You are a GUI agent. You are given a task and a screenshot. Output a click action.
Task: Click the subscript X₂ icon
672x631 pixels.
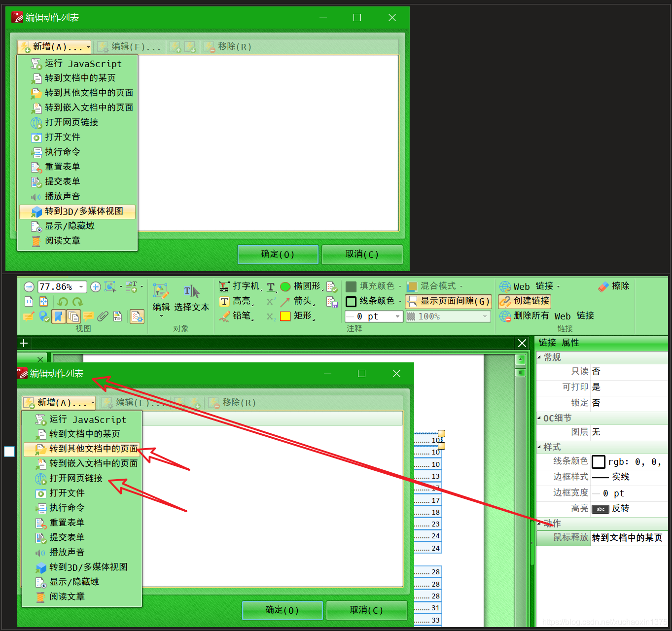pyautogui.click(x=271, y=316)
